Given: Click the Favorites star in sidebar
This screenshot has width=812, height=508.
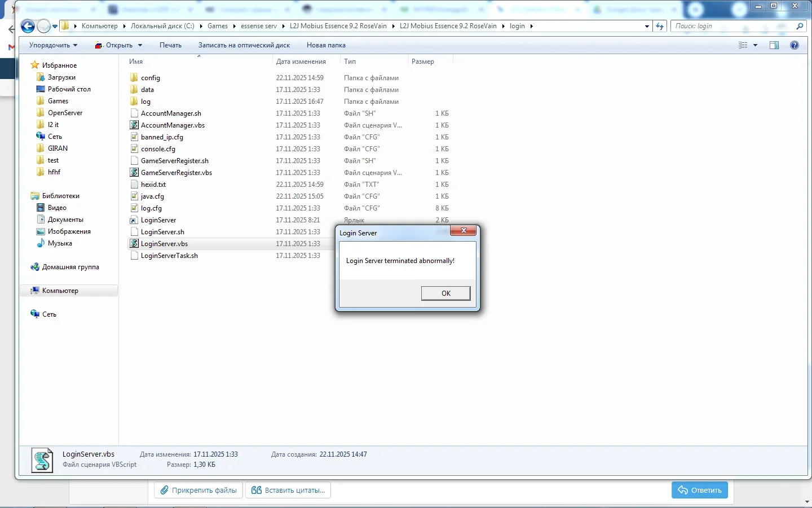Looking at the screenshot, I should coord(35,65).
